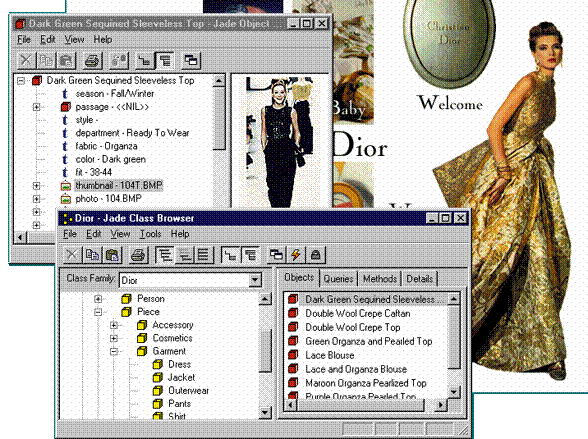Click the cascading windows icon in Jade Object toolbar
This screenshot has height=439, width=588.
[191, 60]
